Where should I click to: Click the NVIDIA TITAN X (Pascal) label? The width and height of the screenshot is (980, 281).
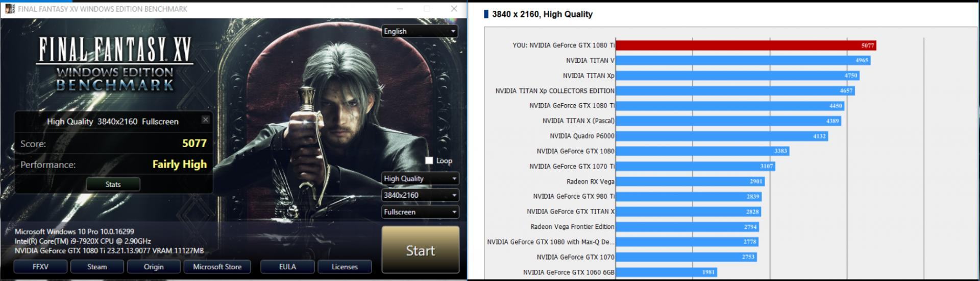pos(578,121)
